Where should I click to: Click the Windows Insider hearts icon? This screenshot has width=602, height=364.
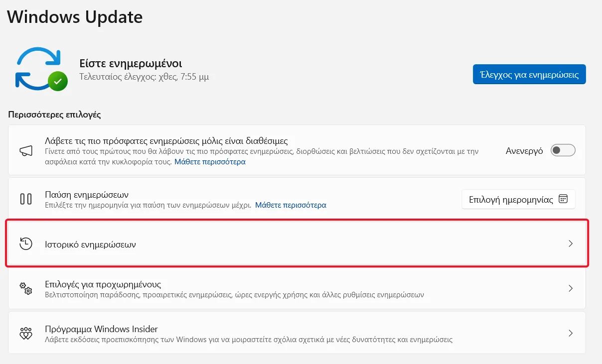26,333
